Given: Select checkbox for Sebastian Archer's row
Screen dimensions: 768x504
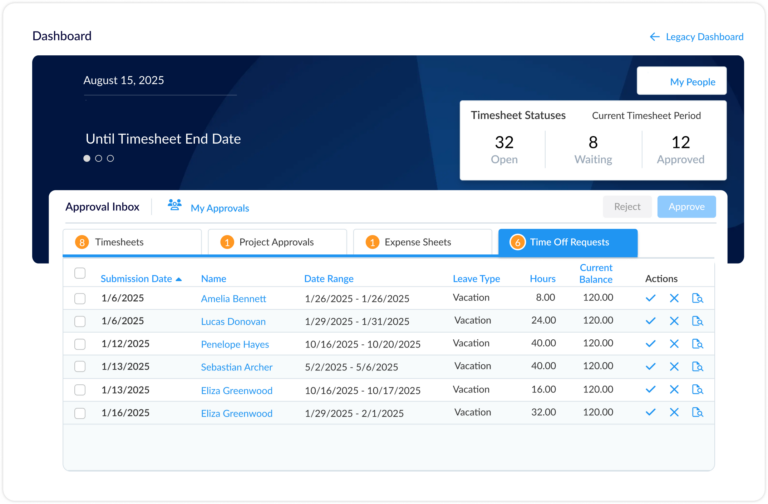Looking at the screenshot, I should (x=80, y=367).
